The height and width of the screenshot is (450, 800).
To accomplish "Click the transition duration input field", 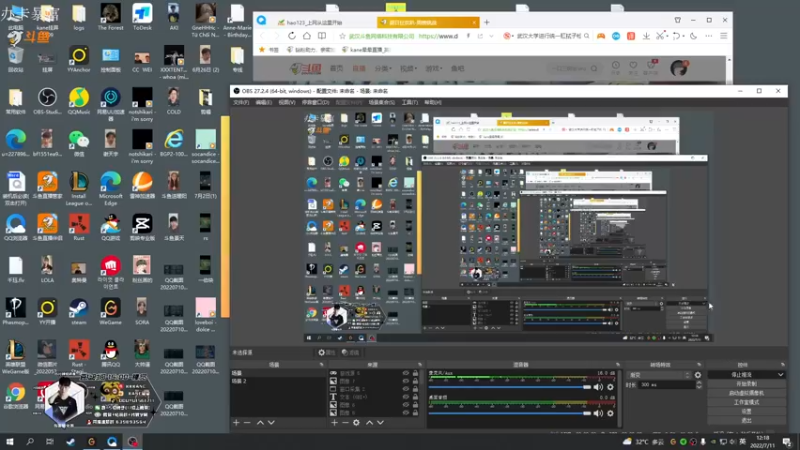I will click(666, 385).
